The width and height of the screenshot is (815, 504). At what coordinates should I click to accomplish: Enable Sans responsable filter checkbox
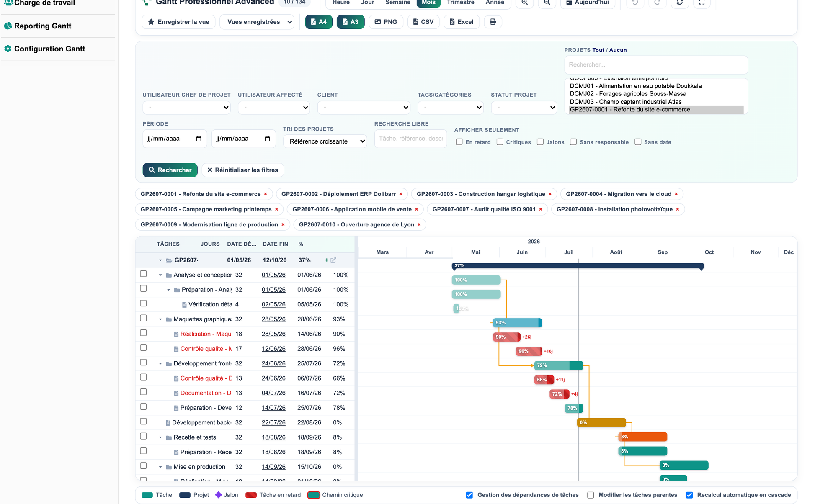573,142
